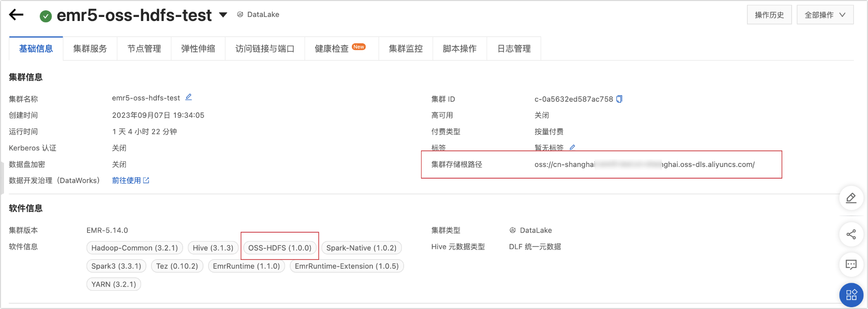Click the cluster ID c-0a5632ed587ac758 text

(x=574, y=99)
